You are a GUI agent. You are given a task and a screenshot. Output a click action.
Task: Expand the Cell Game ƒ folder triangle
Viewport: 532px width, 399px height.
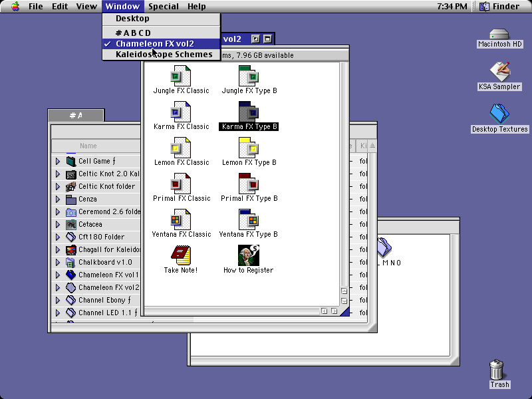(x=58, y=161)
